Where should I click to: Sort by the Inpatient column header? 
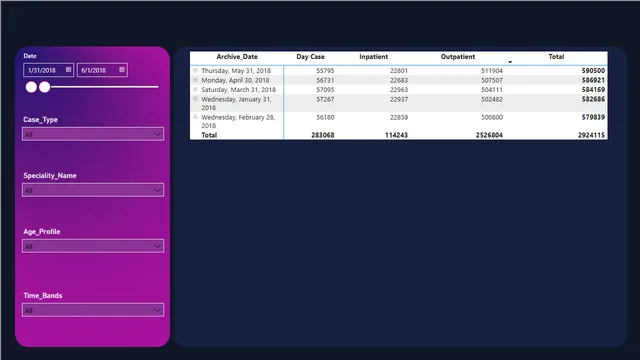coord(373,57)
